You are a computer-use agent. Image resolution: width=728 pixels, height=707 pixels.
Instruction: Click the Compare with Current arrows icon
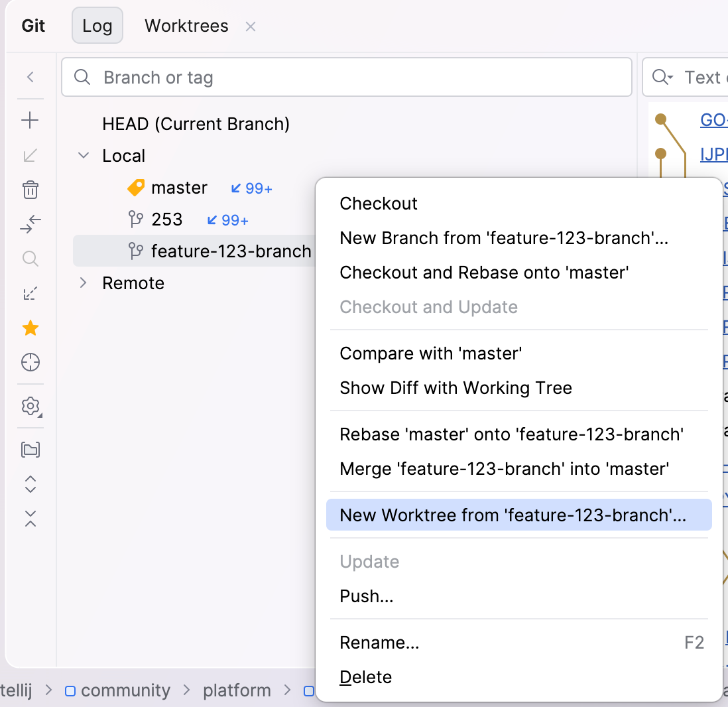[x=30, y=224]
